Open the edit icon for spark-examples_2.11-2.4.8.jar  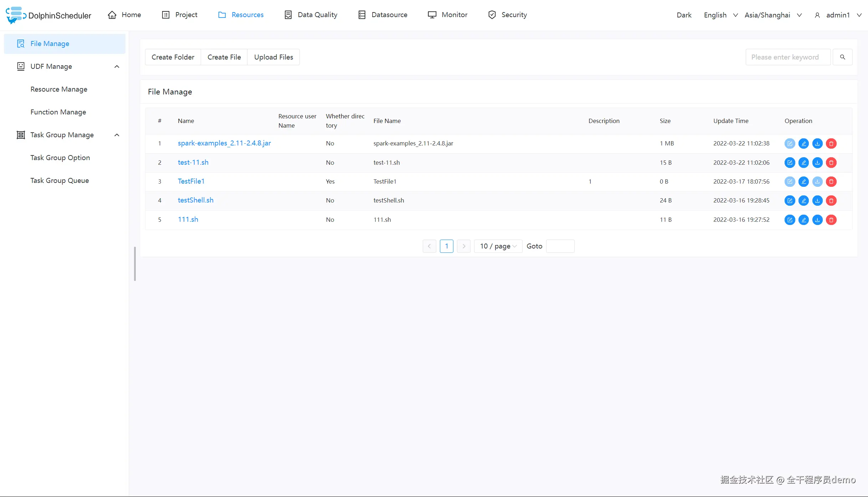[x=790, y=143]
